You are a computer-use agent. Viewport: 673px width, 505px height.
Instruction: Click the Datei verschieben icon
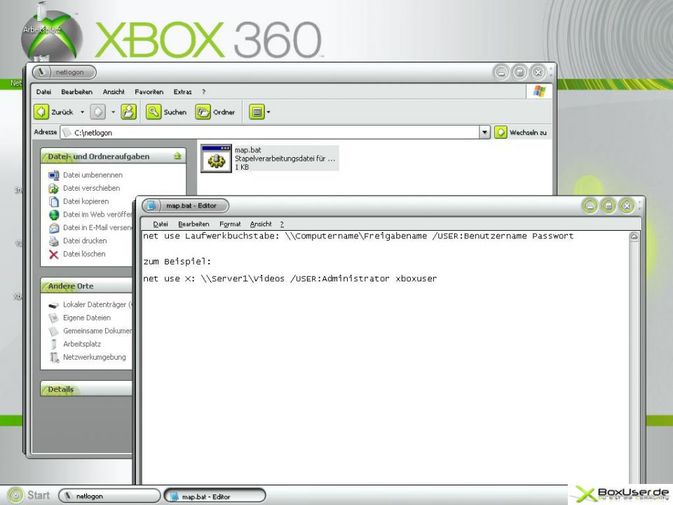pos(54,188)
